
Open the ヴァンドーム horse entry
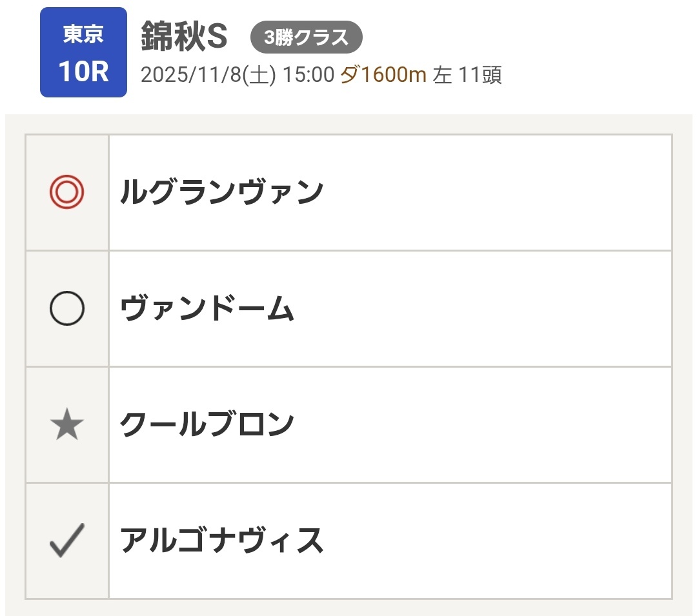(x=207, y=309)
